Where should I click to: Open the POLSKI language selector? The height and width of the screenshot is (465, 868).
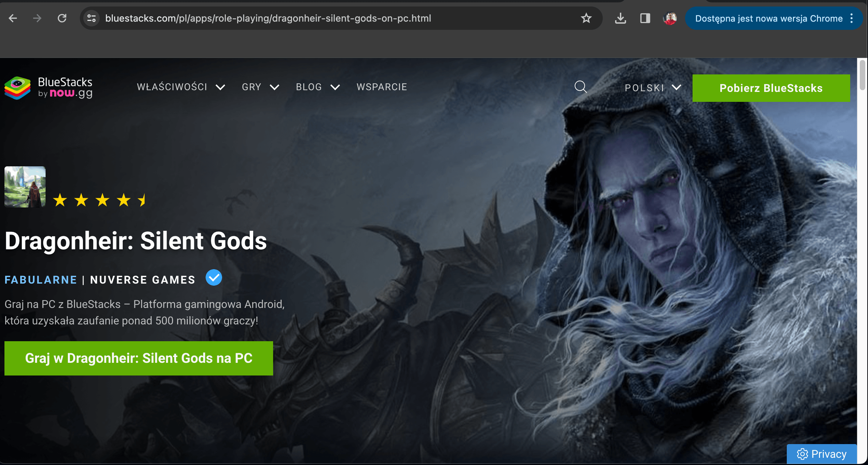click(653, 88)
